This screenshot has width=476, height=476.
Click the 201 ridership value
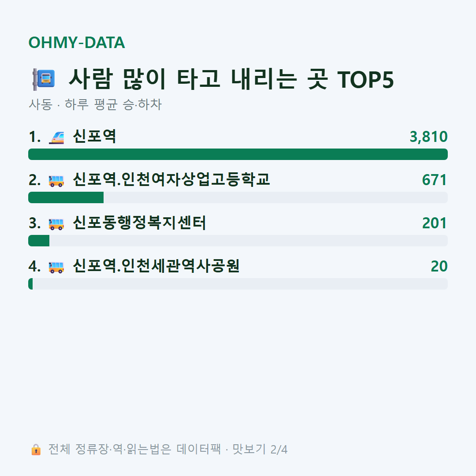tap(435, 223)
